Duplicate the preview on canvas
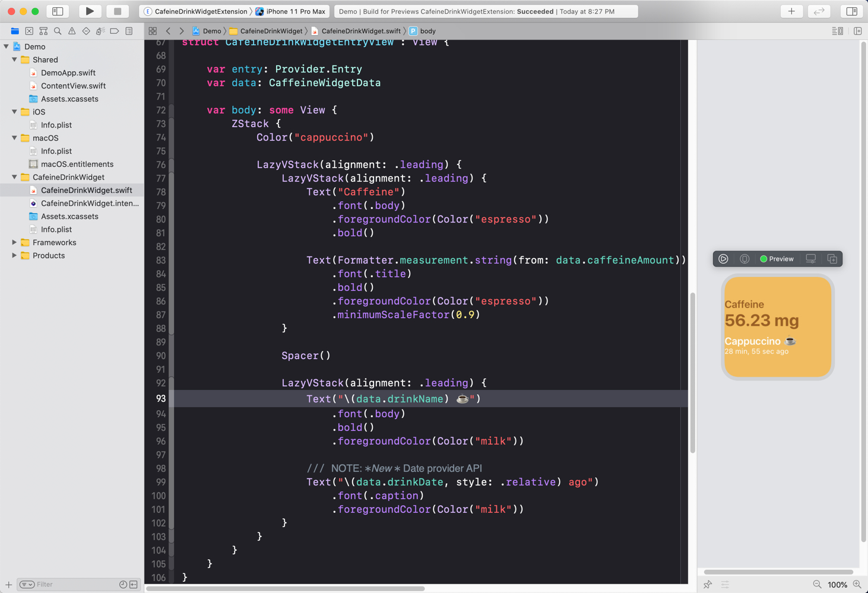Screen dimensions: 868x593 pos(832,259)
